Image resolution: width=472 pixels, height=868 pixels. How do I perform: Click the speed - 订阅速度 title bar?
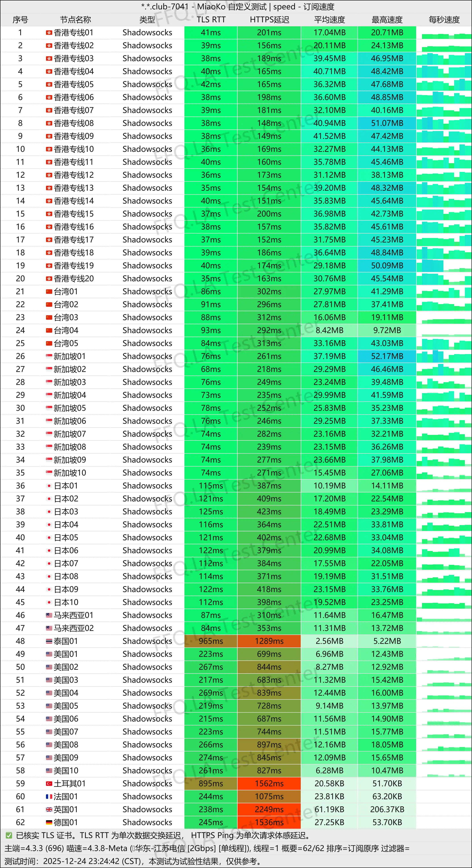[236, 6]
